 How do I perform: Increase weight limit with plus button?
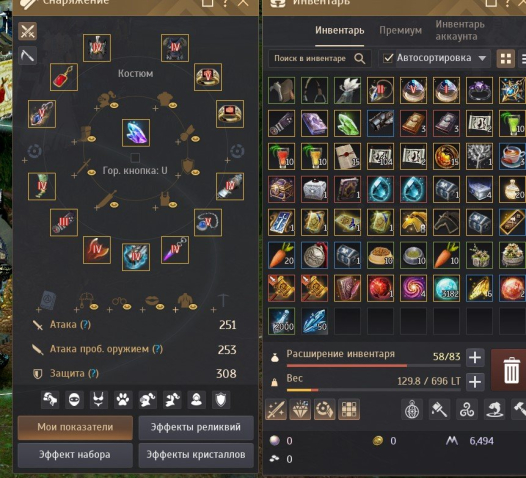[475, 382]
